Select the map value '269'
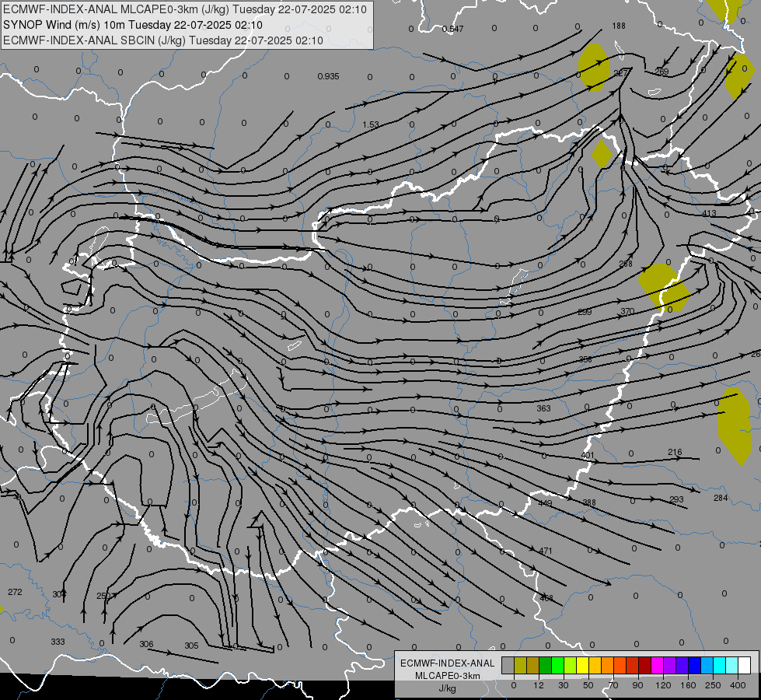This screenshot has width=761, height=700. pyautogui.click(x=662, y=72)
